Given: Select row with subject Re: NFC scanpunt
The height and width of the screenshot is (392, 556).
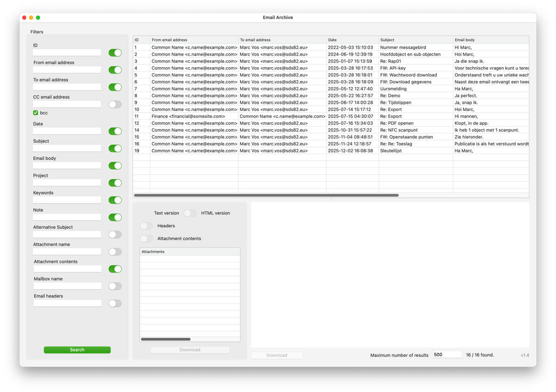Looking at the screenshot, I should (x=331, y=130).
